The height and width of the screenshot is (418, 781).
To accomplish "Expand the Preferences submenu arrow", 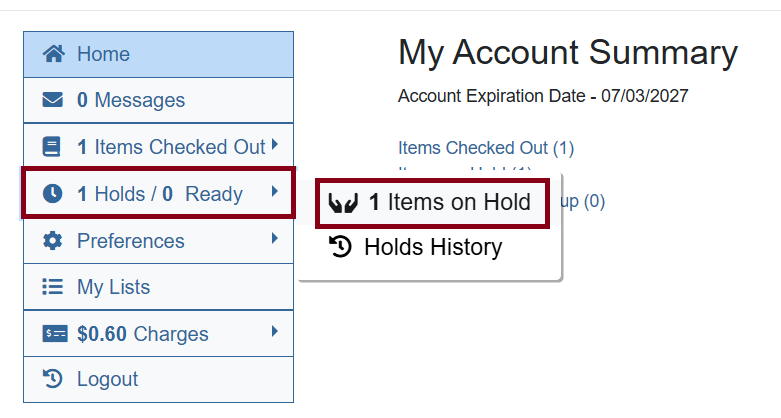I will [x=274, y=239].
